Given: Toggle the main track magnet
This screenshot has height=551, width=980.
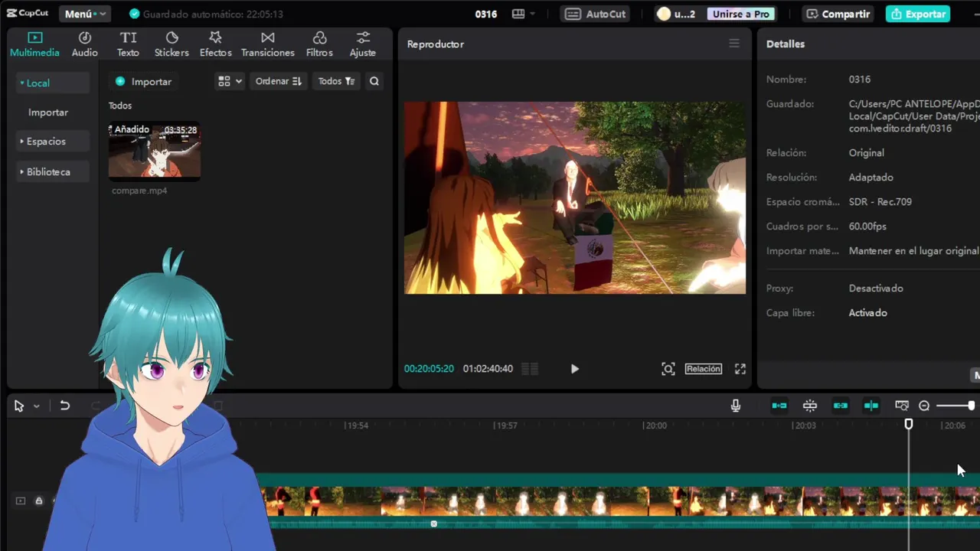Looking at the screenshot, I should pos(779,406).
